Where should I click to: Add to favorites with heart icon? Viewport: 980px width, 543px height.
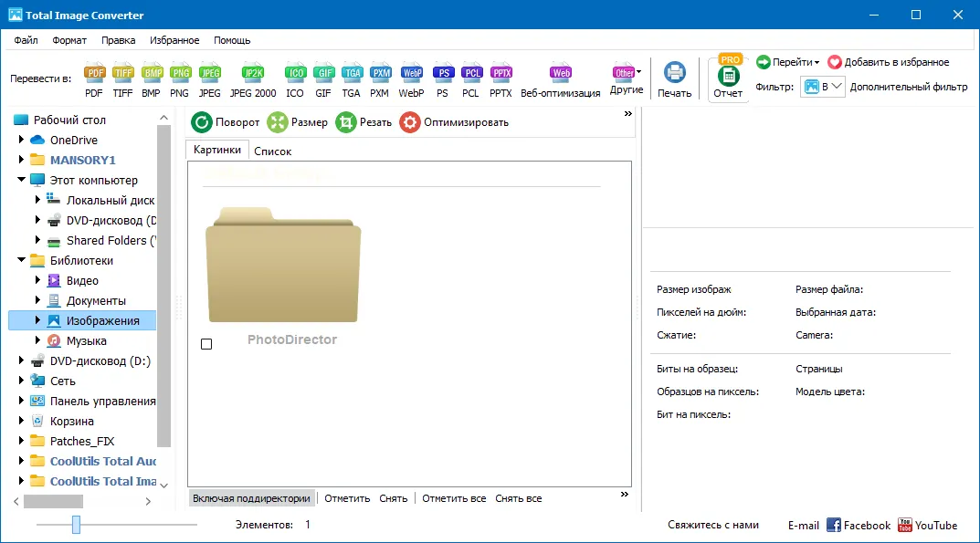pos(888,62)
